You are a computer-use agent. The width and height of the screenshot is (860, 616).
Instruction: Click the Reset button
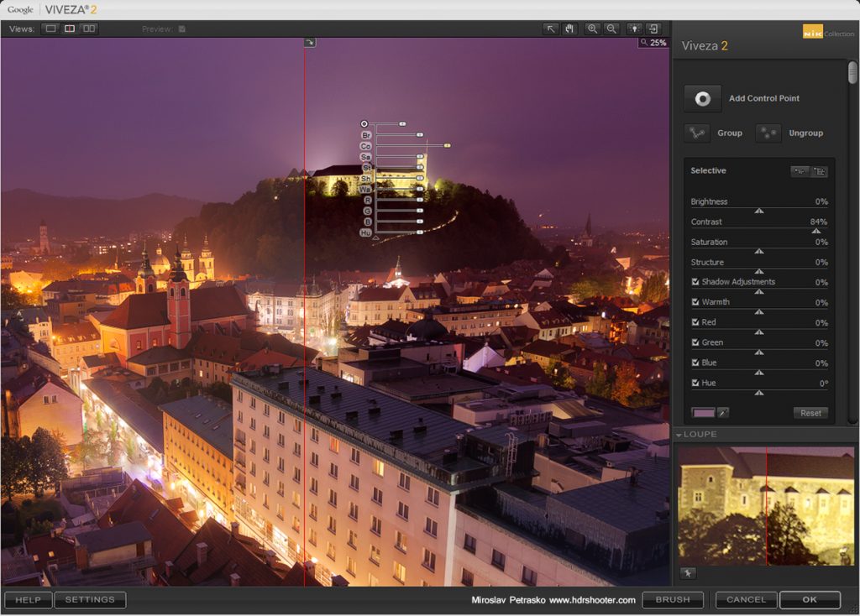(810, 413)
